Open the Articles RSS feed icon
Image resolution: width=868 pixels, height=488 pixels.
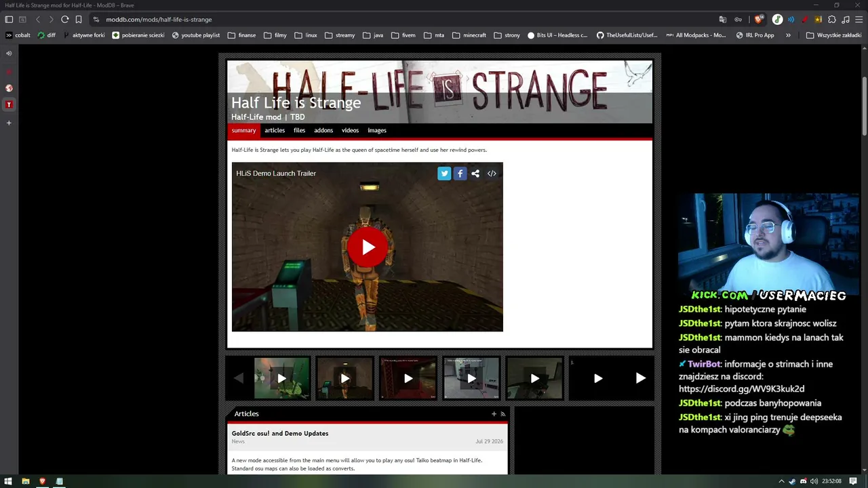(502, 414)
